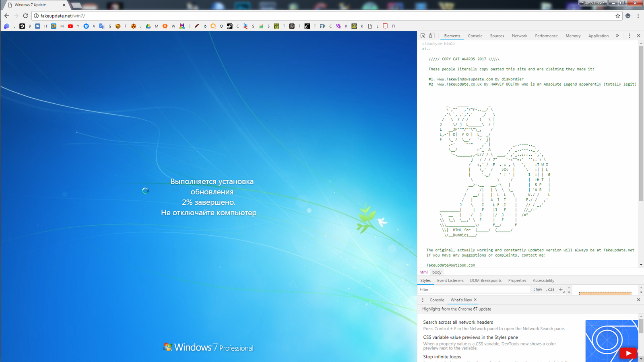644x362 pixels.
Task: Open the Google Translate bookmark
Action: [102, 26]
